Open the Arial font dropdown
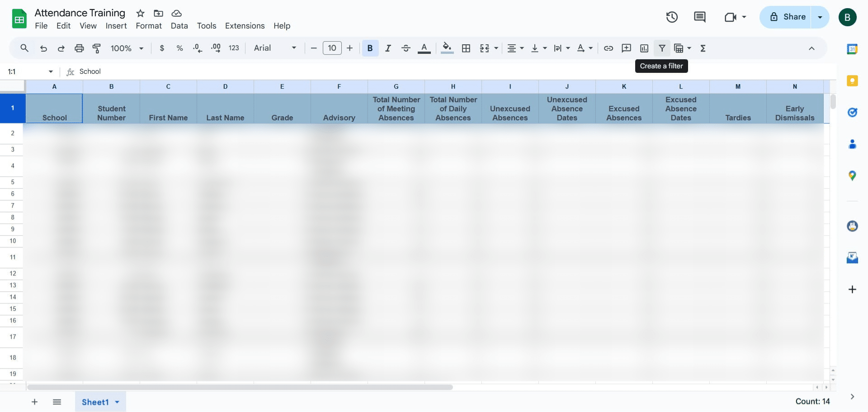868x412 pixels. click(275, 48)
